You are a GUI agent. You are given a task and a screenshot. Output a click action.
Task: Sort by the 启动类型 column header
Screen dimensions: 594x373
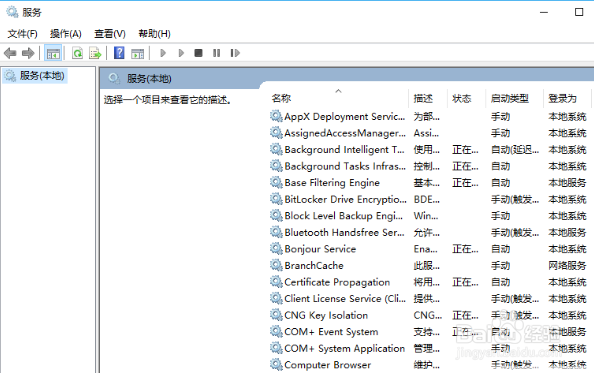coord(510,98)
